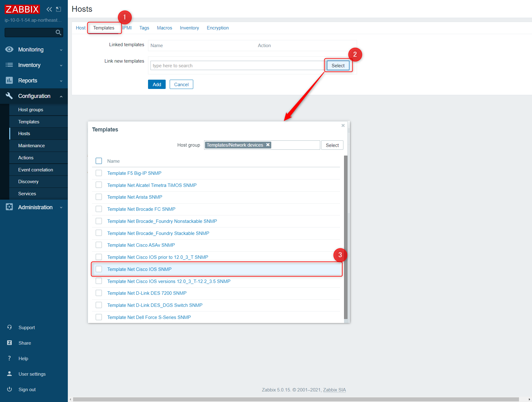Viewport: 532px width, 402px height.
Task: Open Event correlation submenu item
Action: pyautogui.click(x=38, y=170)
